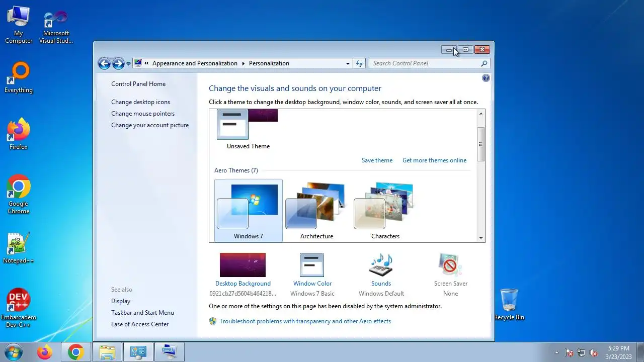Open the keyboard app taskbar button
This screenshot has height=362, width=644.
tap(170, 352)
